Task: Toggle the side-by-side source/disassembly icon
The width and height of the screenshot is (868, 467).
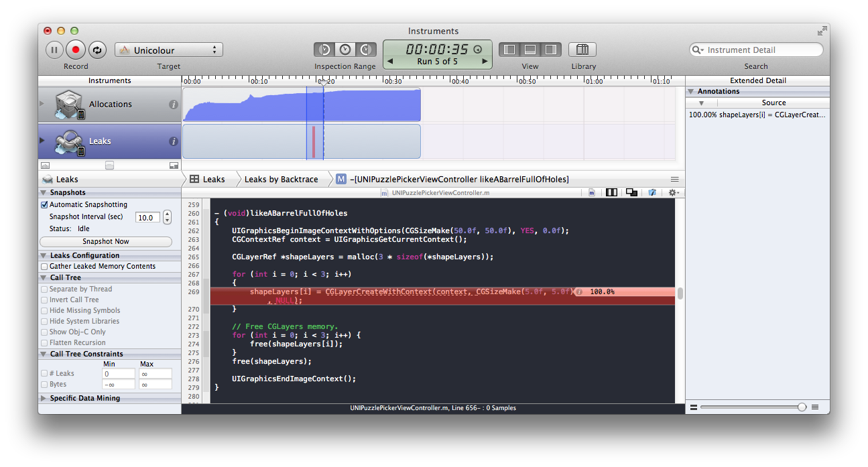Action: click(611, 193)
